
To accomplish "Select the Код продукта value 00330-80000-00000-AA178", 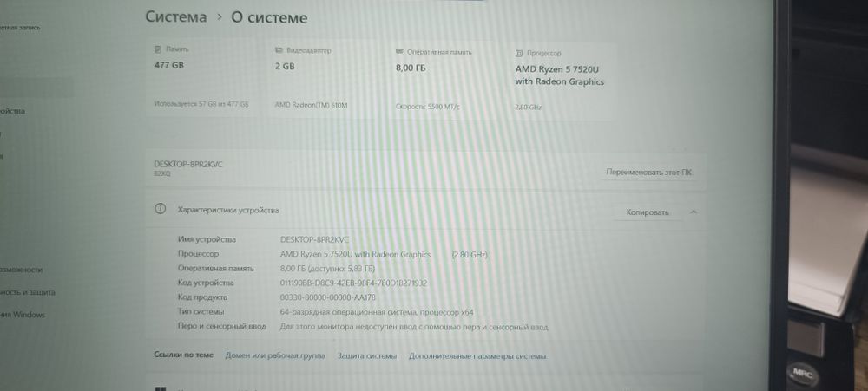I will click(x=328, y=297).
